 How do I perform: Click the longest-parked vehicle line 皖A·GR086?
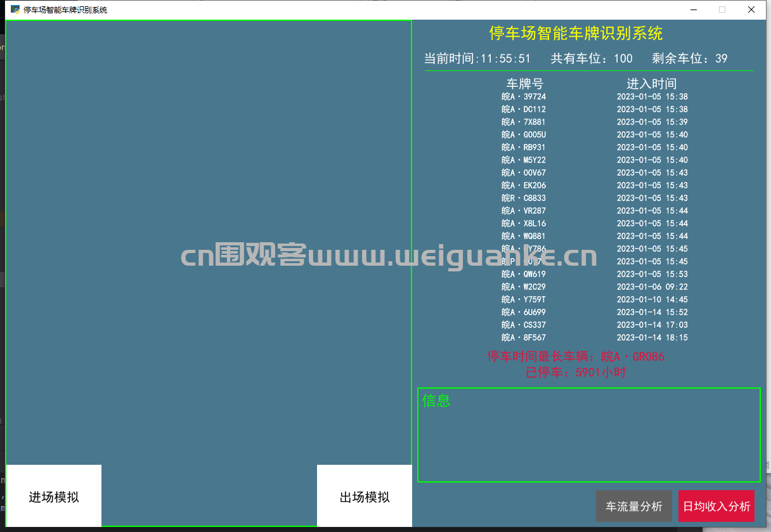[x=576, y=356]
